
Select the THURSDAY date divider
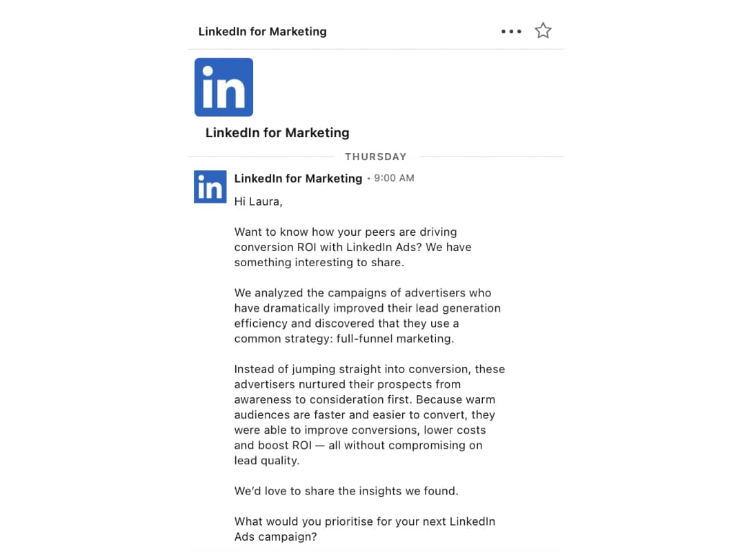tap(376, 157)
